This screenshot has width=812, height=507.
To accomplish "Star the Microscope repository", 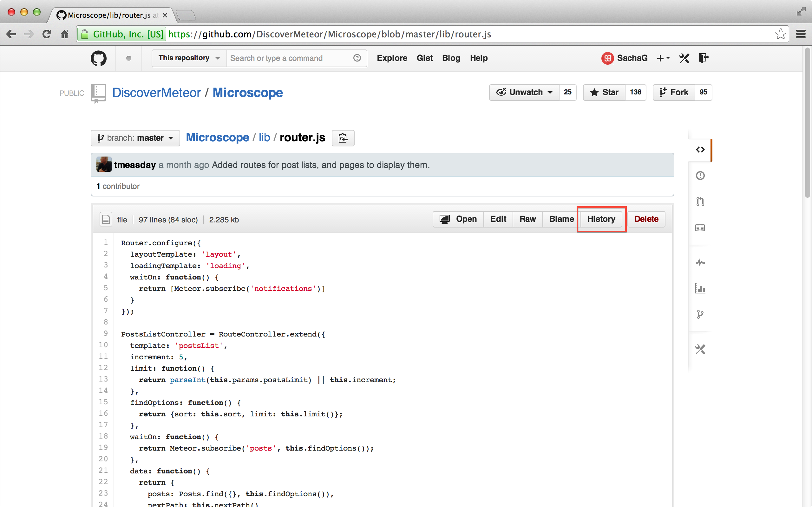I will point(604,92).
